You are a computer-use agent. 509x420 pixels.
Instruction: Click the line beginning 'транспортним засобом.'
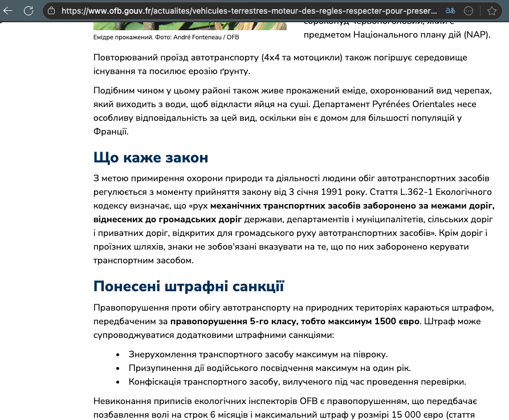[x=144, y=260]
